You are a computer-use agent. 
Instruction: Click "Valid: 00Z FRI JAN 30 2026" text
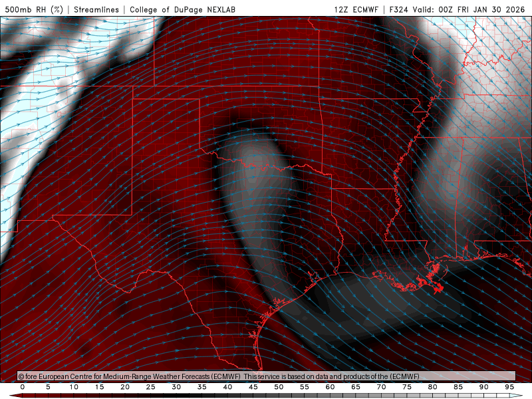469,9
